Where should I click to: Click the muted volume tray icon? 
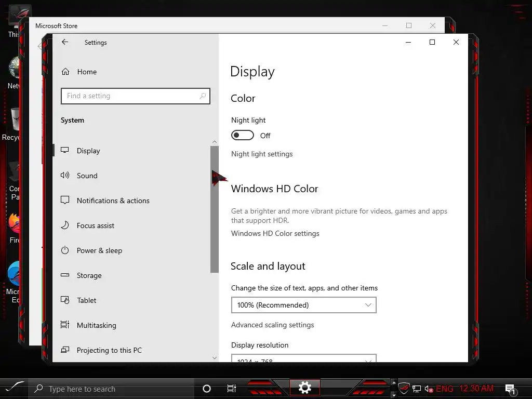[x=429, y=389]
